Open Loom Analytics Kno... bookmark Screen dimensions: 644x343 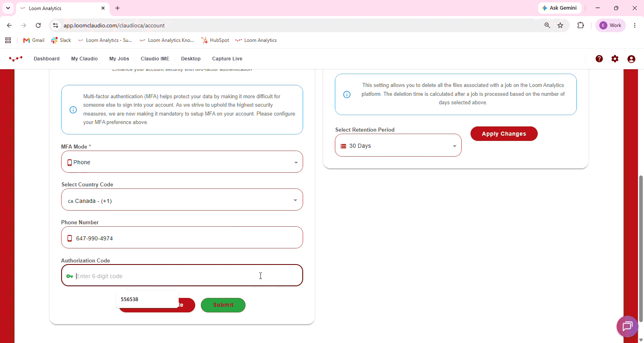click(x=167, y=40)
